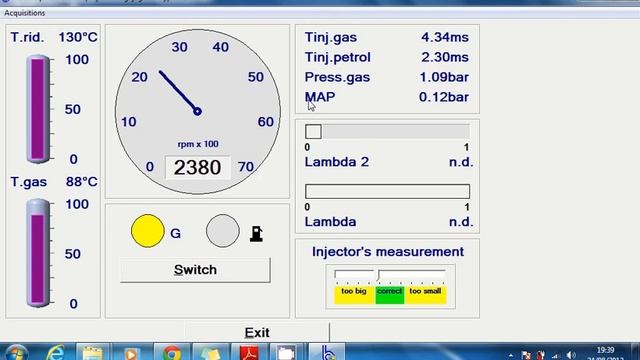The image size is (640, 360).
Task: Click the T.gas temperature gauge bar
Action: (38, 253)
